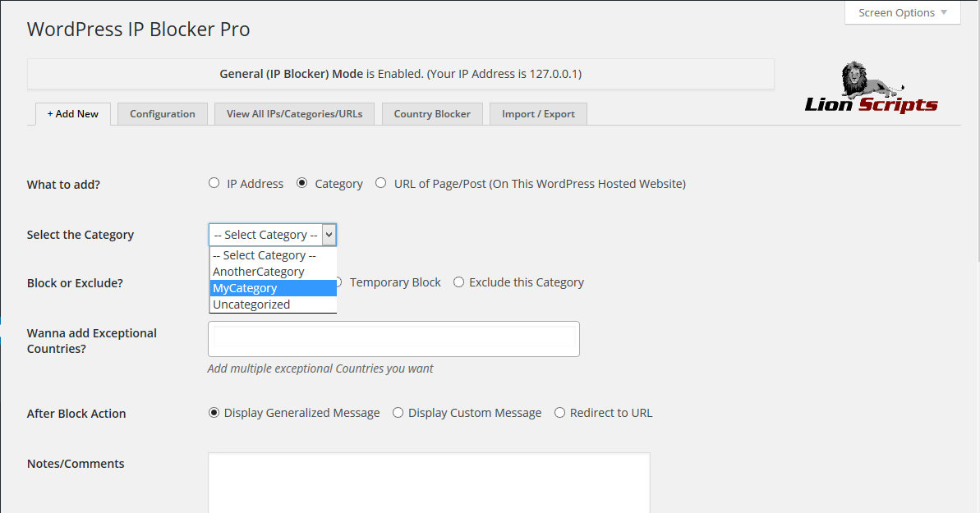Expand the Screen Options panel
Viewport: 980px width, 513px height.
click(x=902, y=13)
